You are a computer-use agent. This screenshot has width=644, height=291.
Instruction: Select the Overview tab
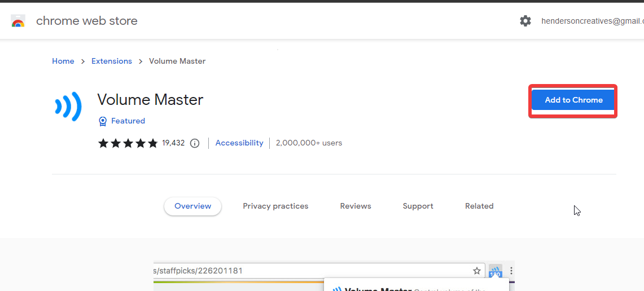click(192, 206)
